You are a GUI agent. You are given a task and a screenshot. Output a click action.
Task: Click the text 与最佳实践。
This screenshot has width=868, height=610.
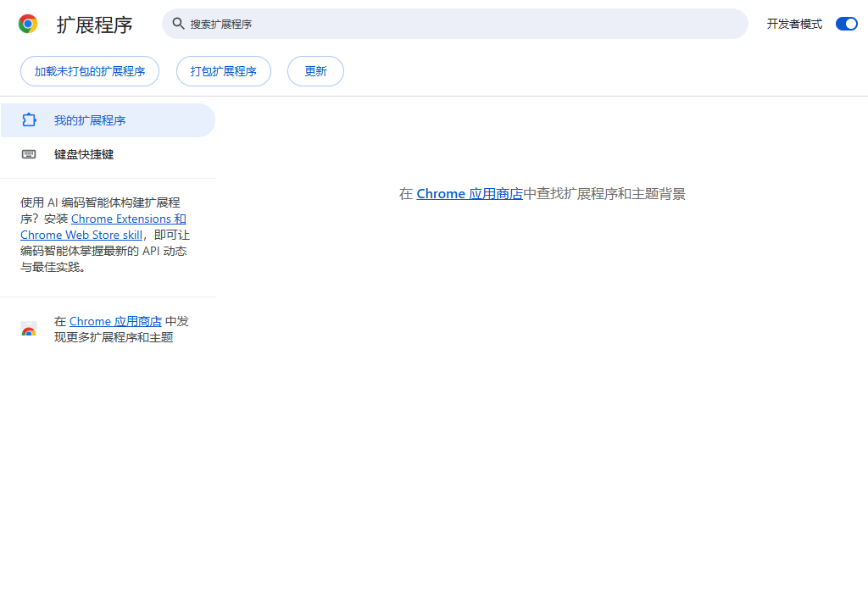tap(53, 267)
